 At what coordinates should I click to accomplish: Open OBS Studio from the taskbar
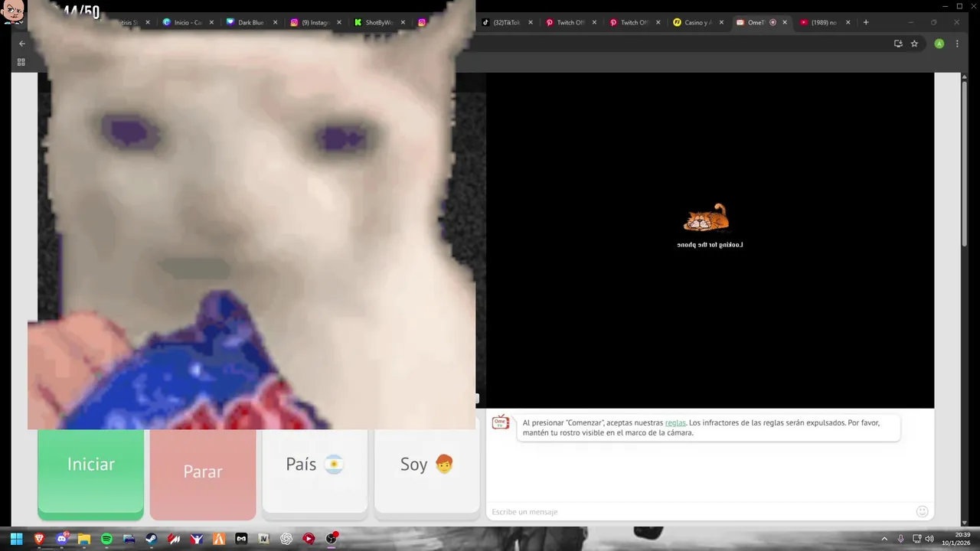click(x=331, y=539)
